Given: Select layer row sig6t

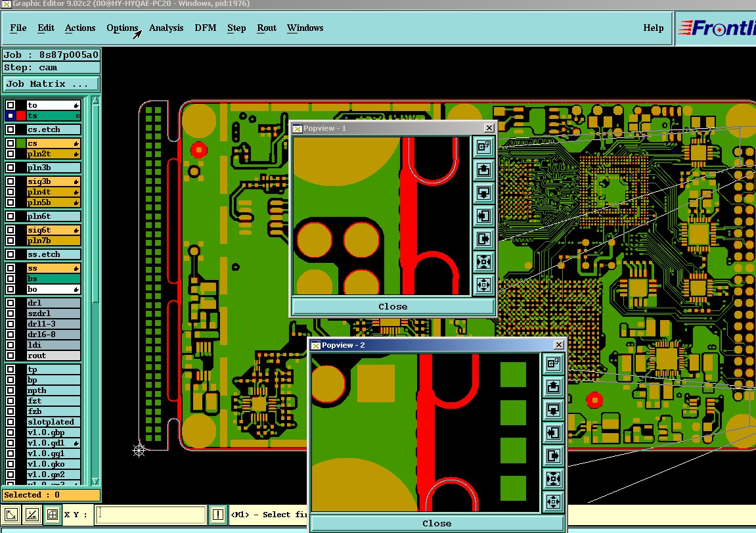Looking at the screenshot, I should coord(53,230).
